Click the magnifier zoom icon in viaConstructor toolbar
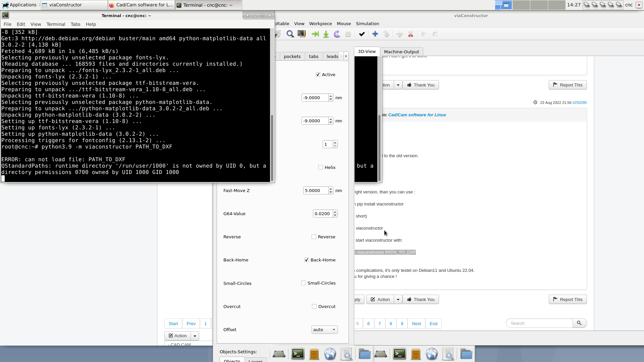The image size is (644, 362). pyautogui.click(x=290, y=34)
